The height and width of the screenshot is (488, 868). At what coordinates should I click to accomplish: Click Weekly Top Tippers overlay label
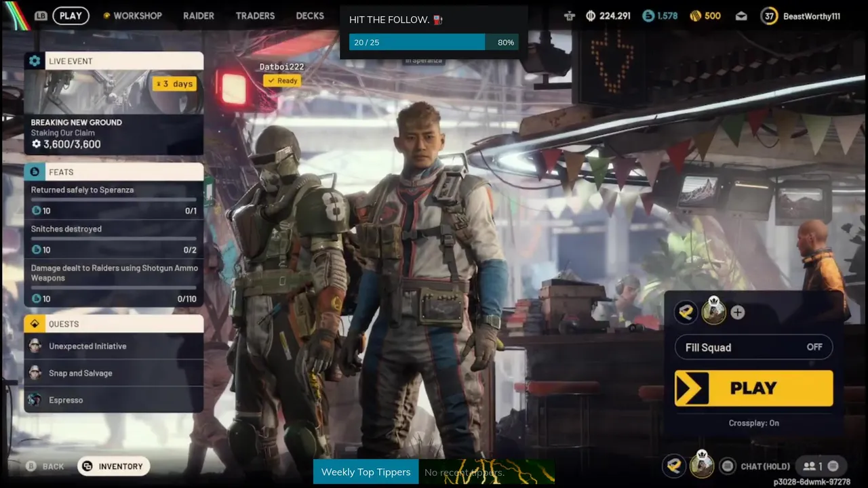pos(366,472)
